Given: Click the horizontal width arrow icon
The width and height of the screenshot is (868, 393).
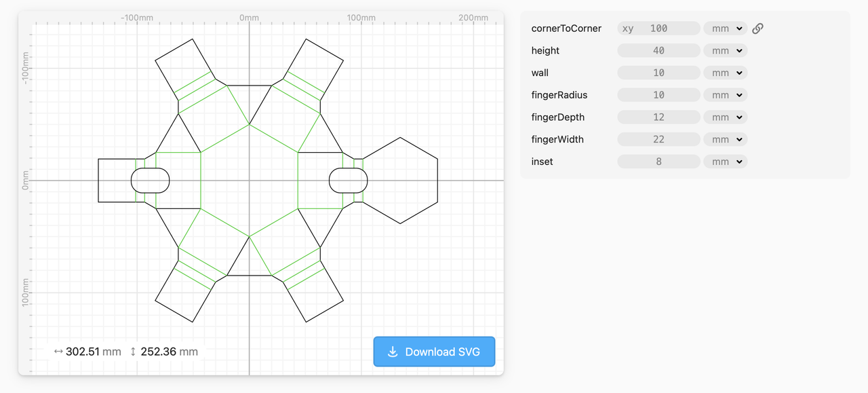Looking at the screenshot, I should 58,352.
